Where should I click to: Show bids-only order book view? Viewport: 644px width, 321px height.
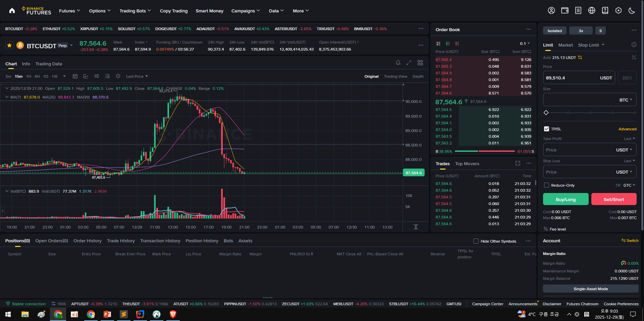pos(448,44)
